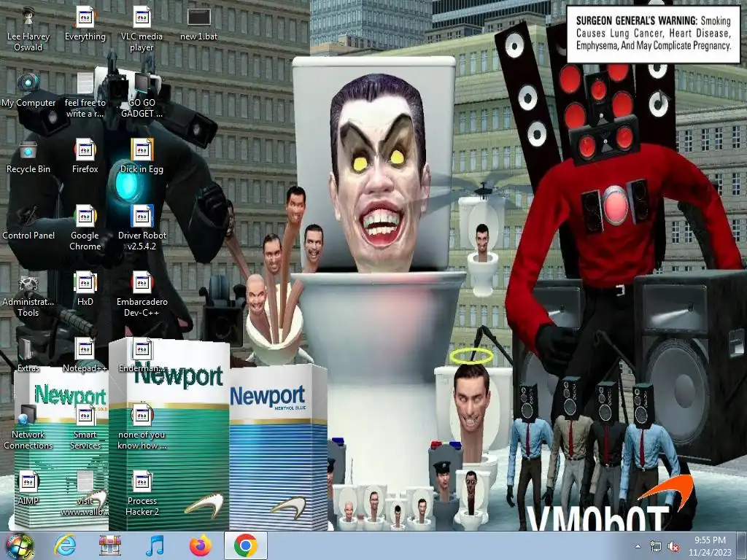Open the music note app on taskbar
747x560 pixels.
tap(155, 545)
